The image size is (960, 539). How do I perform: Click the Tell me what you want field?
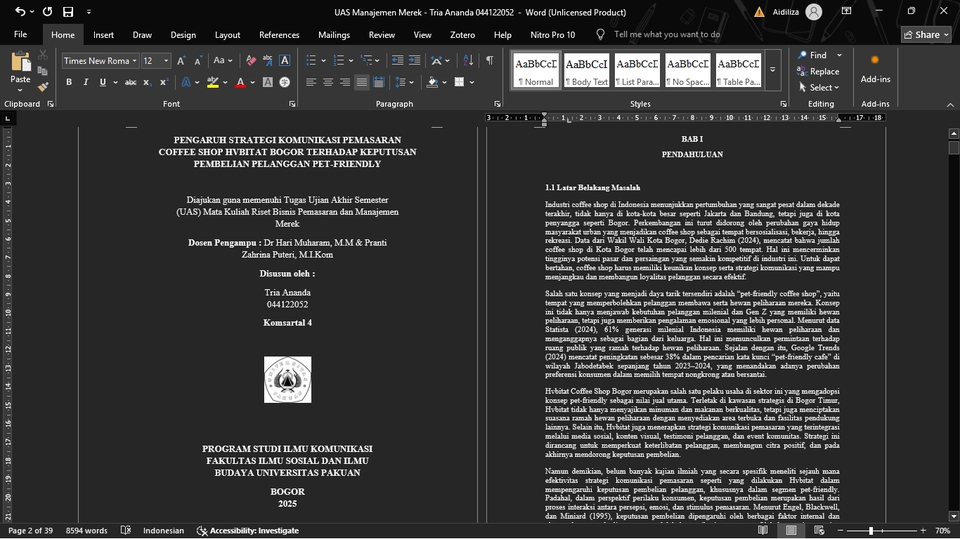[x=667, y=35]
